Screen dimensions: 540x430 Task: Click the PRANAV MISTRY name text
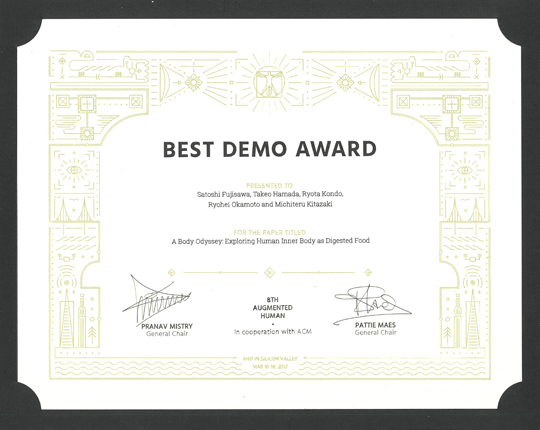167,326
